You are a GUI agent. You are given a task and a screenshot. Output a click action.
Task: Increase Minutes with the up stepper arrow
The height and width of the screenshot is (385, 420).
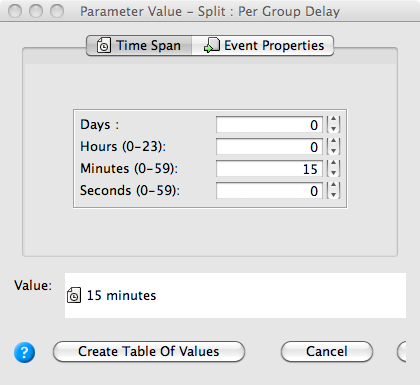click(333, 164)
